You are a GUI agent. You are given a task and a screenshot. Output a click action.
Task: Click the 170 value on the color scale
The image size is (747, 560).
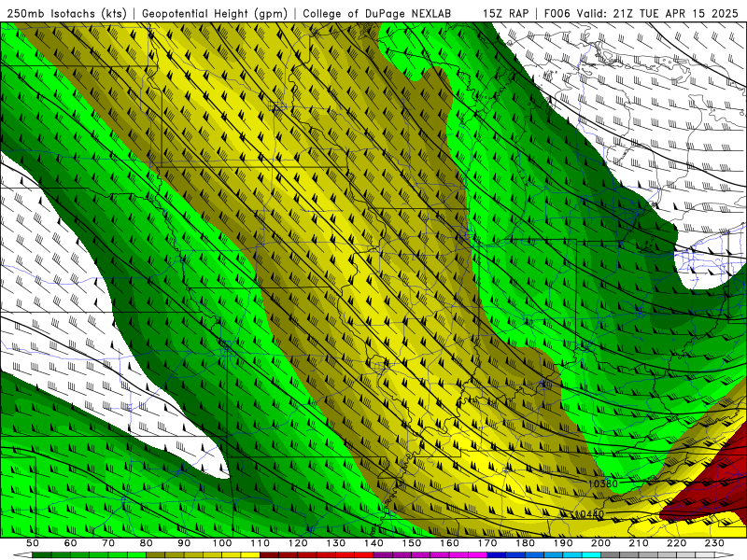click(487, 543)
